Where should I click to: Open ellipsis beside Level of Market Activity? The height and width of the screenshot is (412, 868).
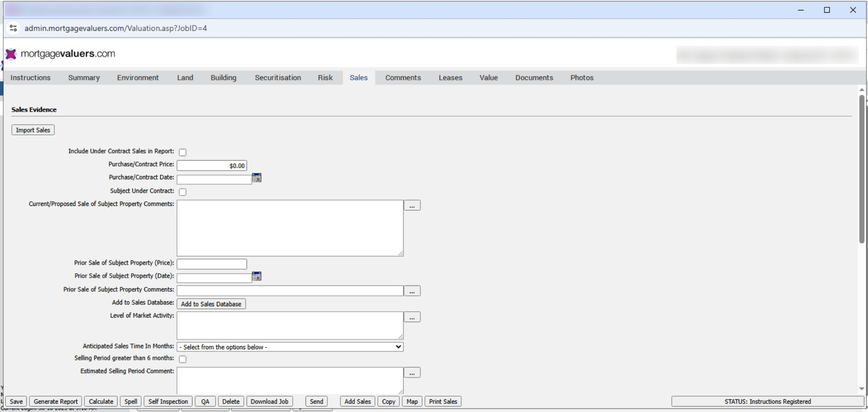point(412,317)
